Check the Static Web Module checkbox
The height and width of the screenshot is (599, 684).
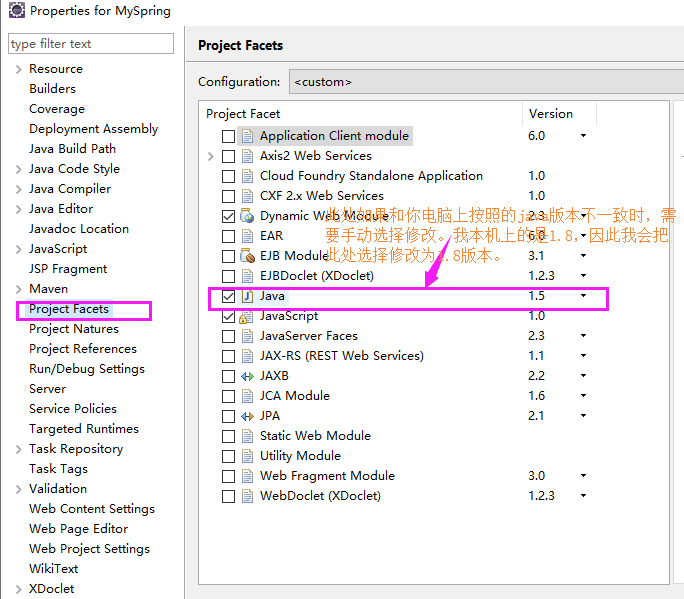click(x=228, y=436)
